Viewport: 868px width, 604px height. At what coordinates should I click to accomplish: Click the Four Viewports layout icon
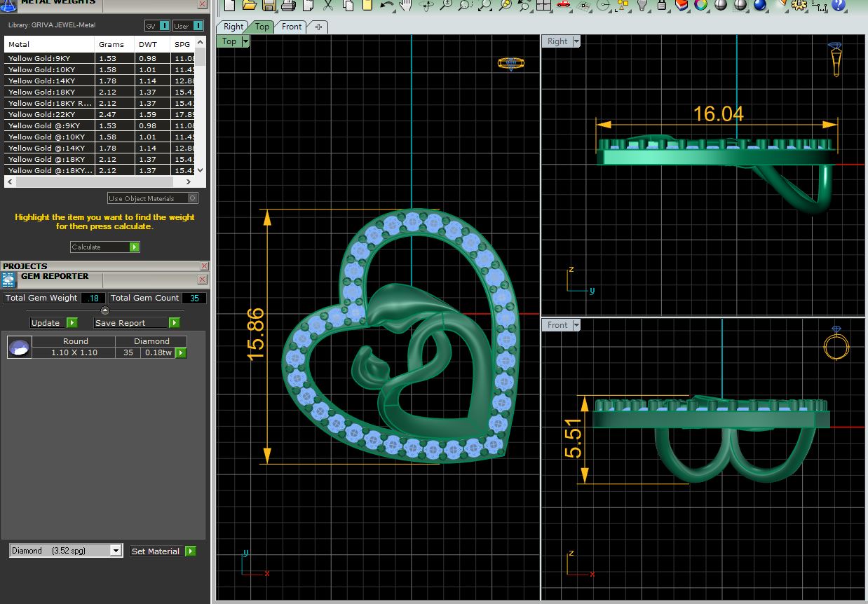pos(543,5)
